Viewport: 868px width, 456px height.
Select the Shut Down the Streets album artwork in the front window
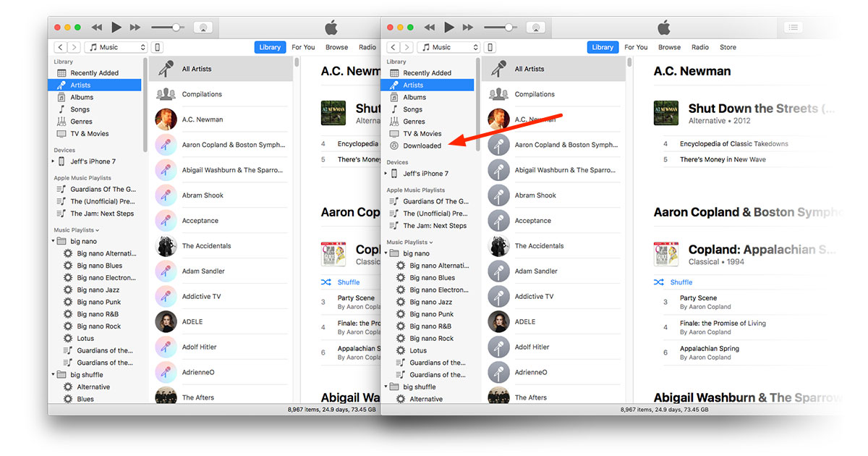click(x=666, y=113)
